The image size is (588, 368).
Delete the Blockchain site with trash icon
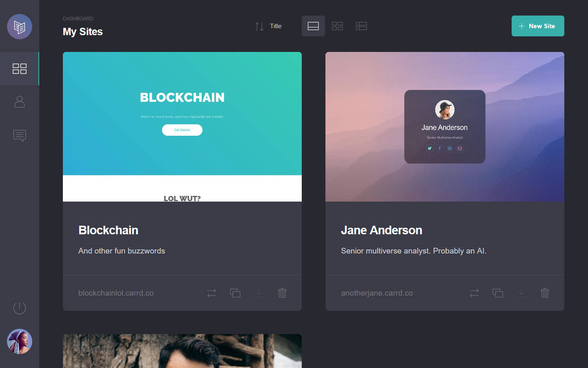pos(282,293)
